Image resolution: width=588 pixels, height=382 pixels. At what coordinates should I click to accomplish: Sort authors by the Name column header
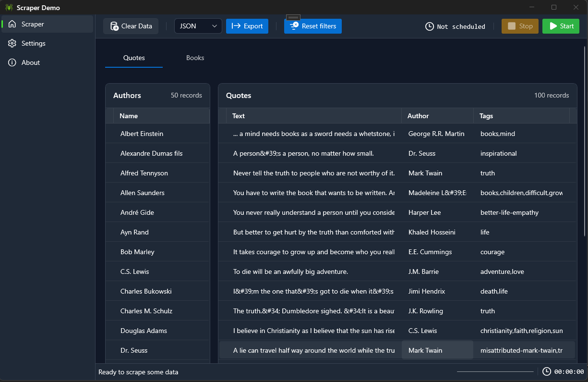pos(161,116)
